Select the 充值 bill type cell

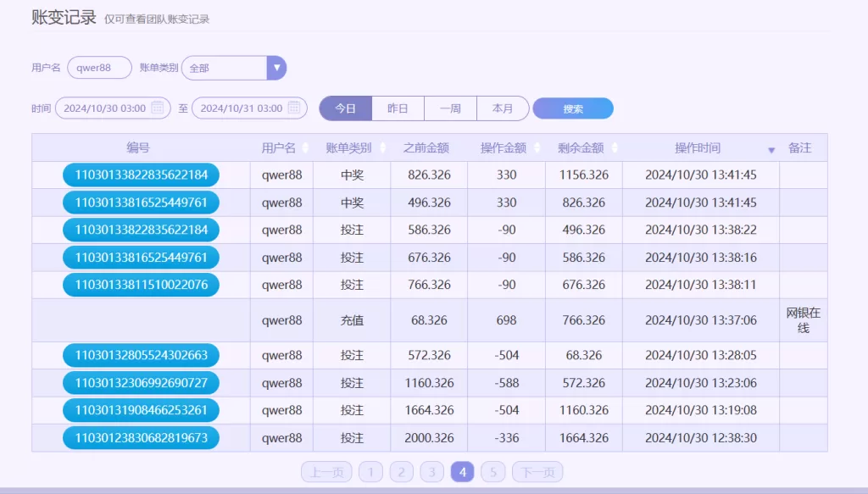(352, 320)
